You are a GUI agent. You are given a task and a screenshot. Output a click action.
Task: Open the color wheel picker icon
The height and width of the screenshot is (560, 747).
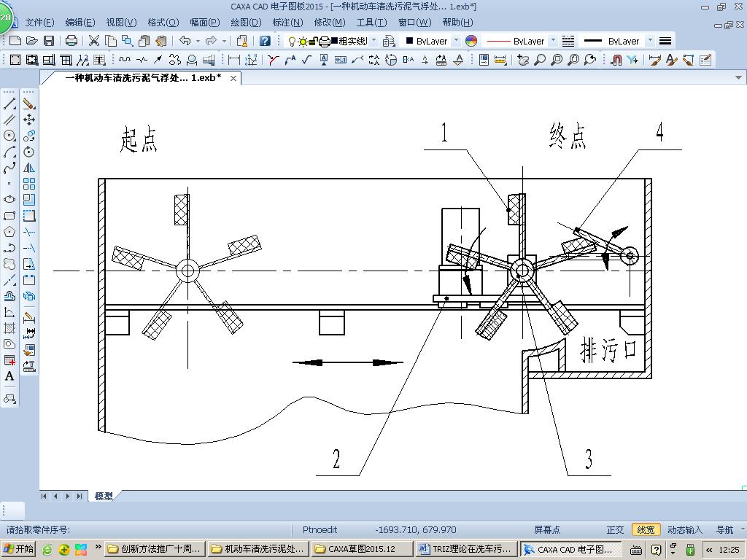coord(471,42)
